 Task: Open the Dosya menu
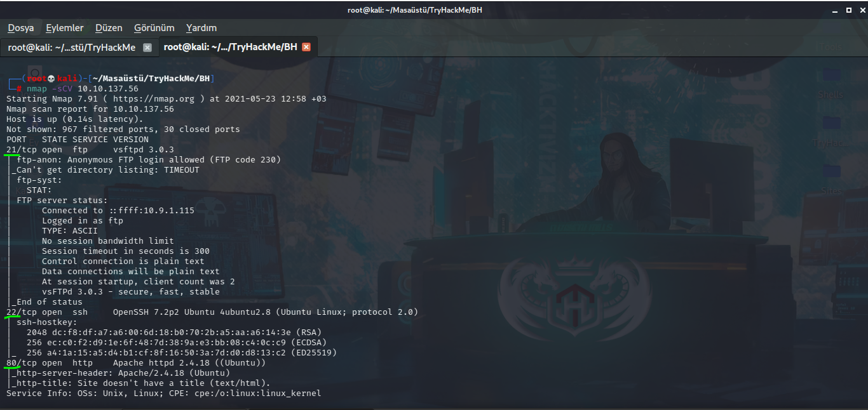[x=21, y=28]
